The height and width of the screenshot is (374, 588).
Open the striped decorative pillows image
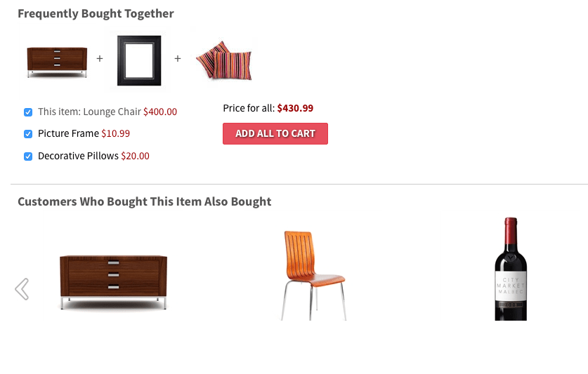pos(224,60)
